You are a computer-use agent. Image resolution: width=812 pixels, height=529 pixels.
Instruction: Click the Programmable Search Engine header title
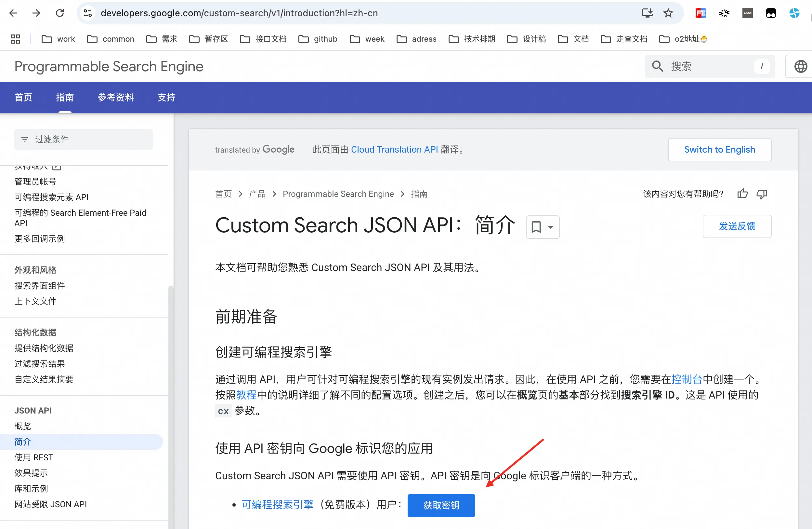click(109, 66)
